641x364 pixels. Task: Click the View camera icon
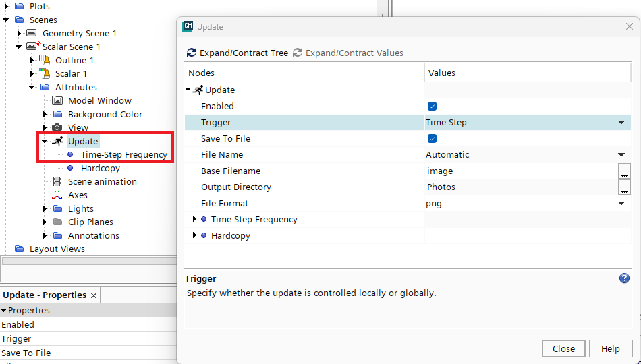point(57,127)
